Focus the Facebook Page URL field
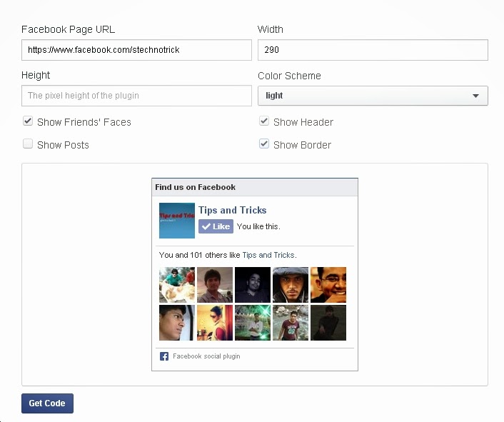504x422 pixels. pos(136,50)
